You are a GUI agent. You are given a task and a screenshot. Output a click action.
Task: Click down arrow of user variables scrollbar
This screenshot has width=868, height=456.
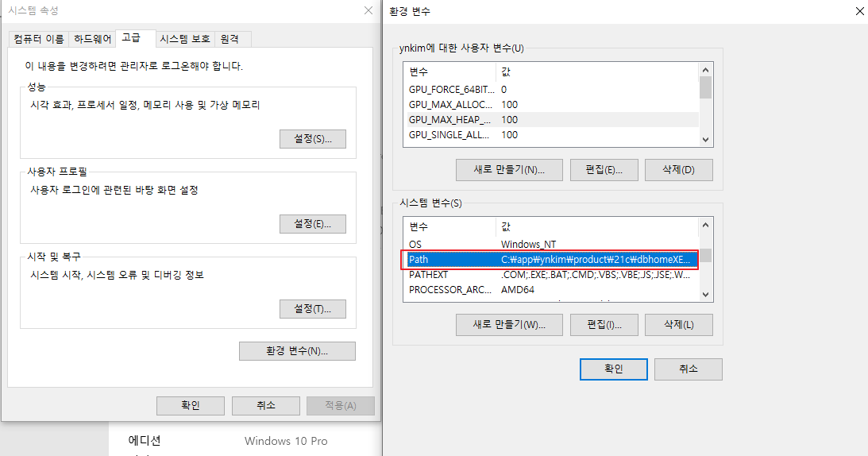pos(705,140)
